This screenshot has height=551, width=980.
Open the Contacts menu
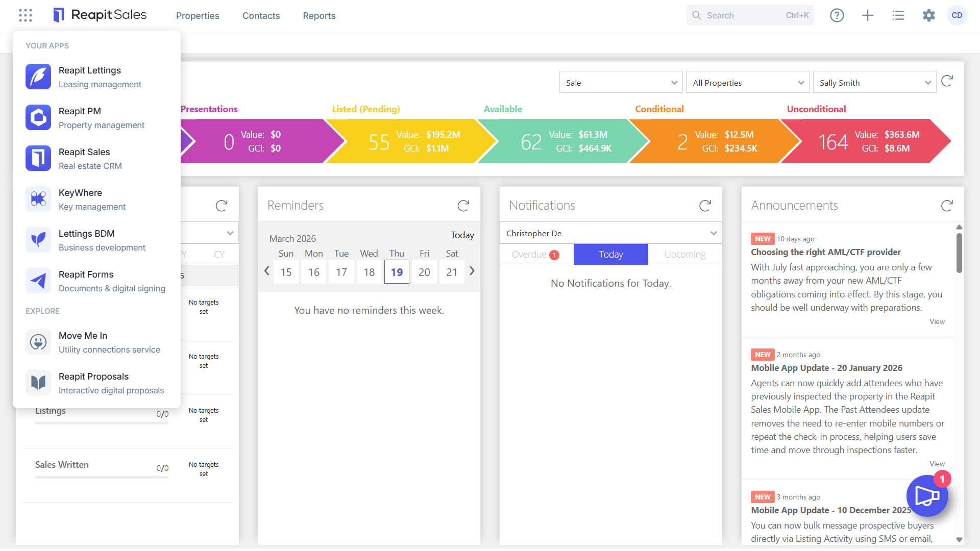[x=261, y=16]
